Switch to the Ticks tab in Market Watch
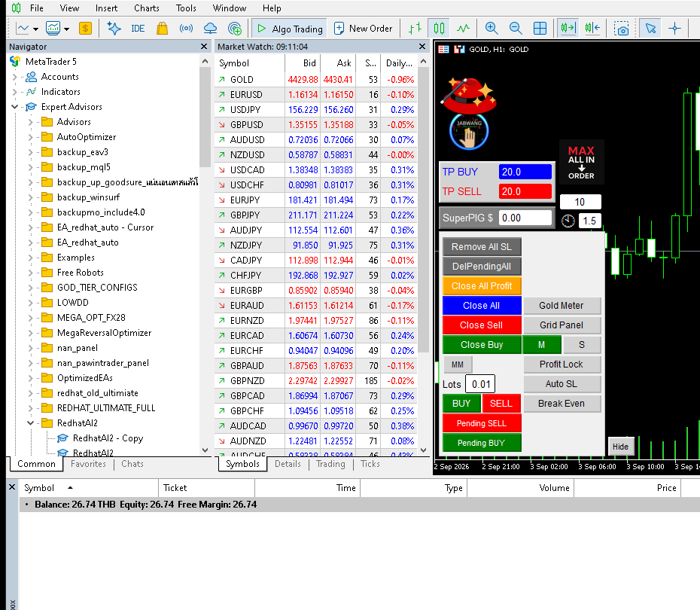The height and width of the screenshot is (610, 700). point(370,464)
